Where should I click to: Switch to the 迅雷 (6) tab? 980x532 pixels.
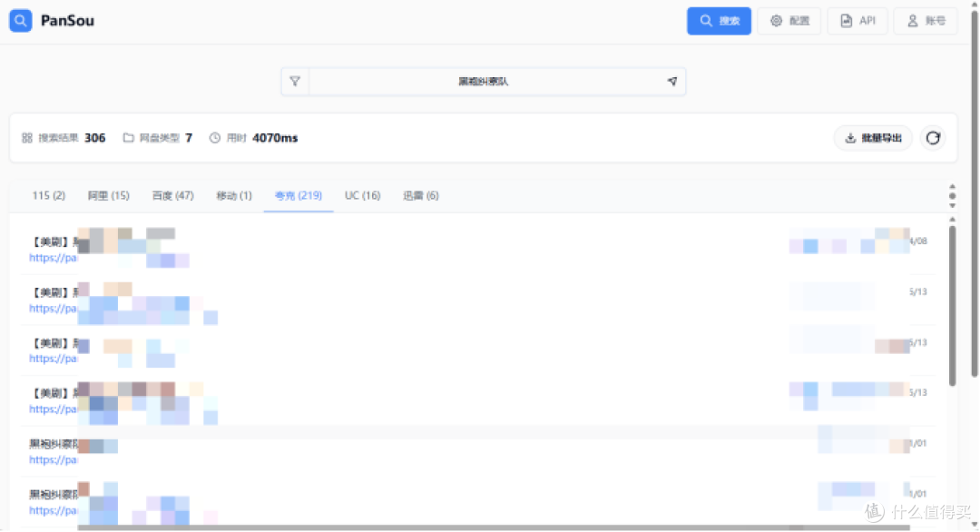pyautogui.click(x=421, y=196)
